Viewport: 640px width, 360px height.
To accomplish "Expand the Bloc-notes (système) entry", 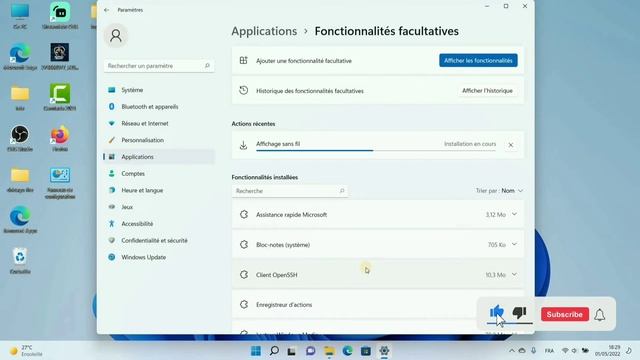I will [514, 244].
